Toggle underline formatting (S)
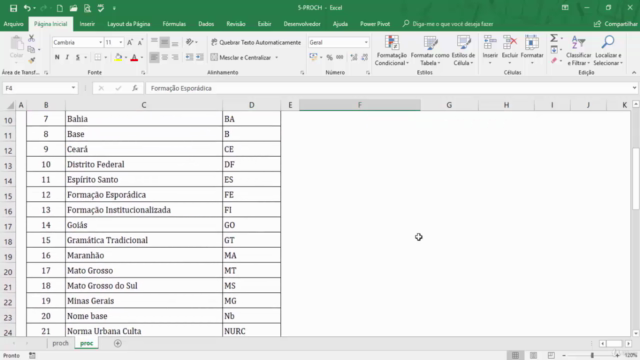The height and width of the screenshot is (360, 640). point(78,58)
